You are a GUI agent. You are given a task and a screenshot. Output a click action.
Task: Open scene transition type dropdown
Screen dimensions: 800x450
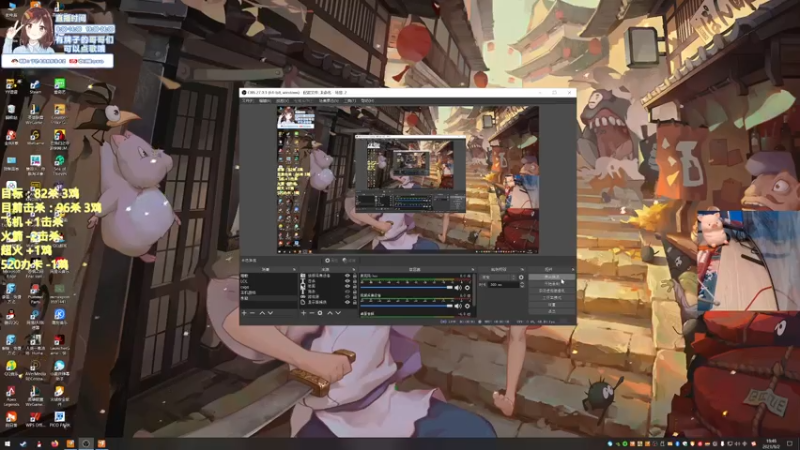(x=498, y=278)
